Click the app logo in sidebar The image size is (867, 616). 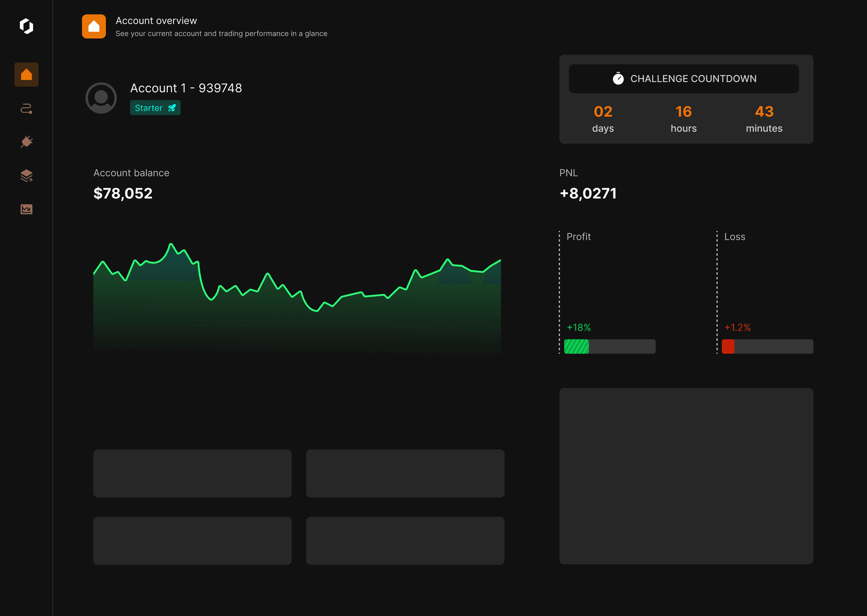pyautogui.click(x=26, y=26)
